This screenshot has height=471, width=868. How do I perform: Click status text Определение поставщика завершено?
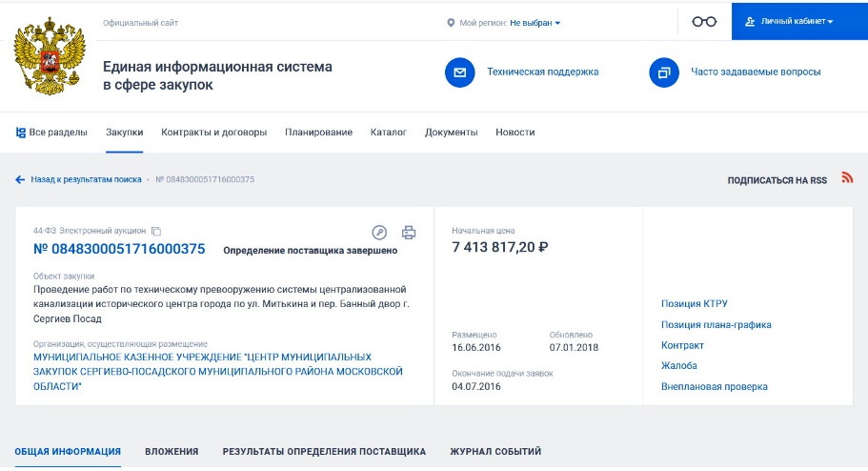click(310, 251)
